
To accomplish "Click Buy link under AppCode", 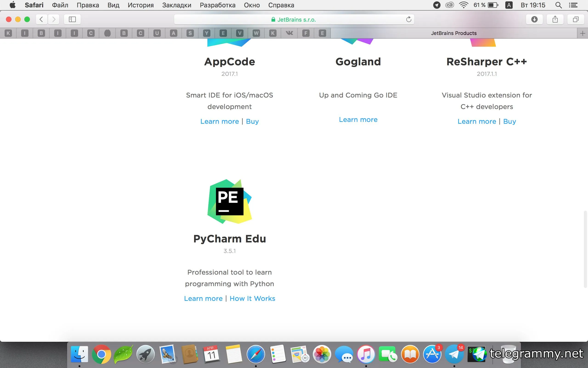I will pyautogui.click(x=252, y=121).
